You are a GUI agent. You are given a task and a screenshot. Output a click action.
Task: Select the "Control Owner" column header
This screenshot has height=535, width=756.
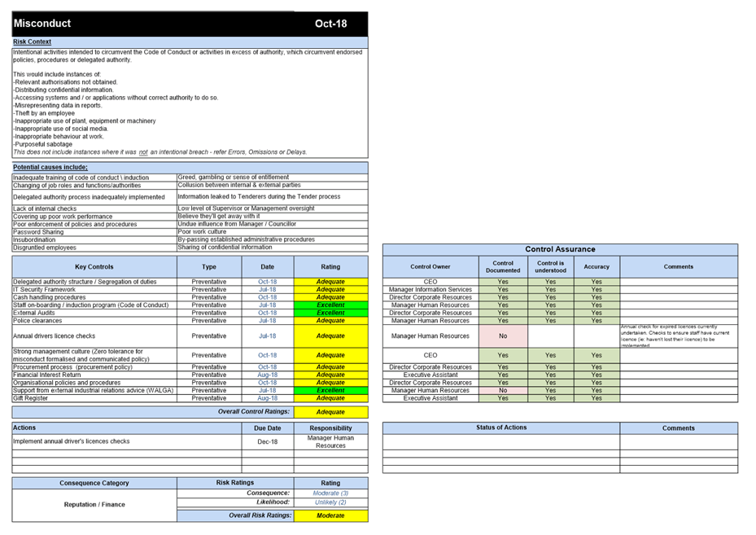click(x=430, y=267)
